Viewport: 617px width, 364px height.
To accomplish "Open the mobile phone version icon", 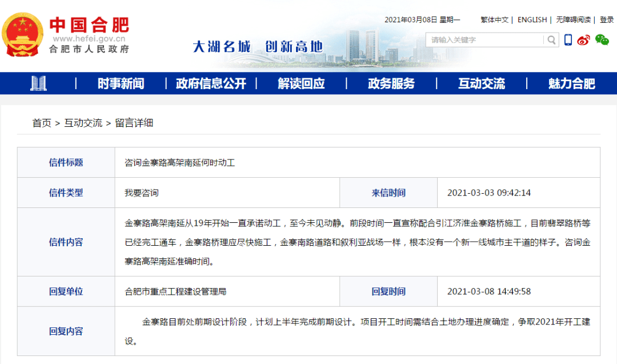I will click(568, 40).
